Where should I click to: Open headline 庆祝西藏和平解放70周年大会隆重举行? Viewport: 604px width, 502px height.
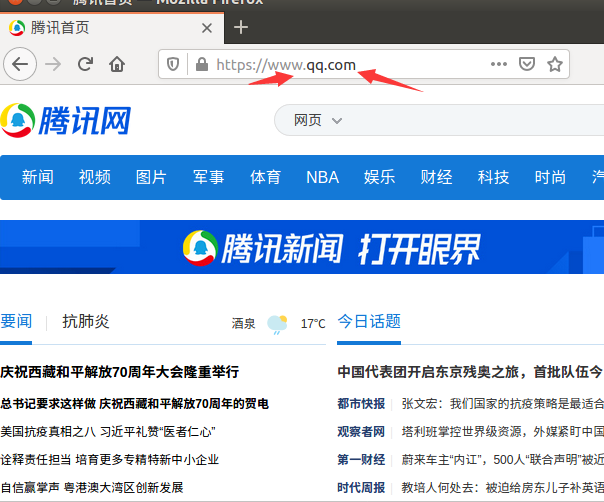pyautogui.click(x=120, y=372)
